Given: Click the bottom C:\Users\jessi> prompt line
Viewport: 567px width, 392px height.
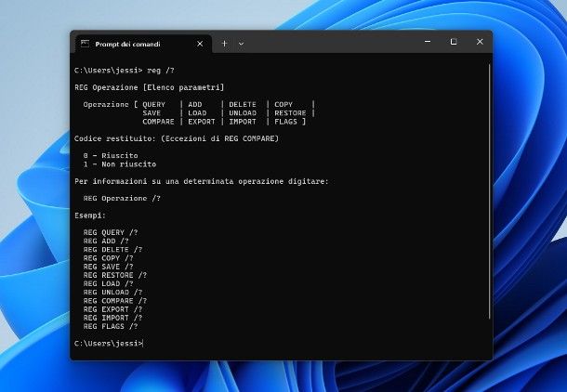Looking at the screenshot, I should pos(108,344).
